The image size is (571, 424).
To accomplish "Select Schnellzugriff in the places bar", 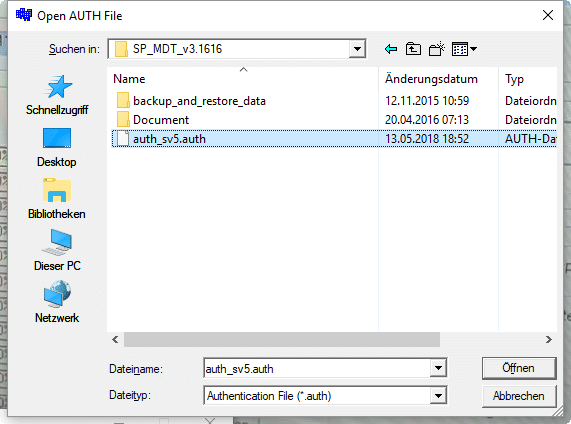I will pyautogui.click(x=57, y=95).
